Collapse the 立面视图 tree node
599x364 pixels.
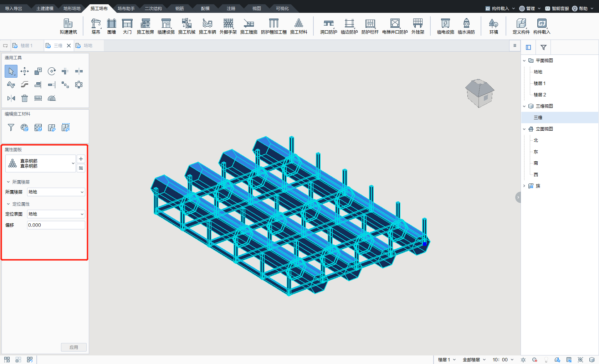(x=524, y=129)
